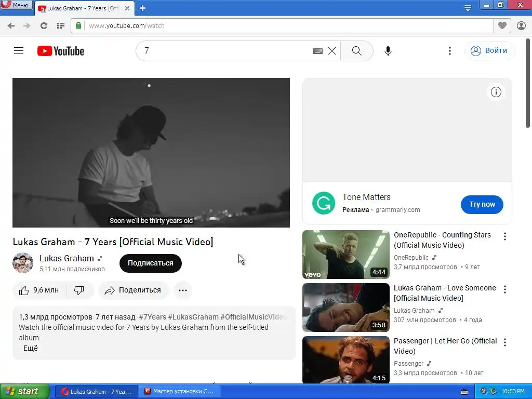Image resolution: width=532 pixels, height=399 pixels.
Task: Open Love Someone video thumbnail
Action: 345,308
